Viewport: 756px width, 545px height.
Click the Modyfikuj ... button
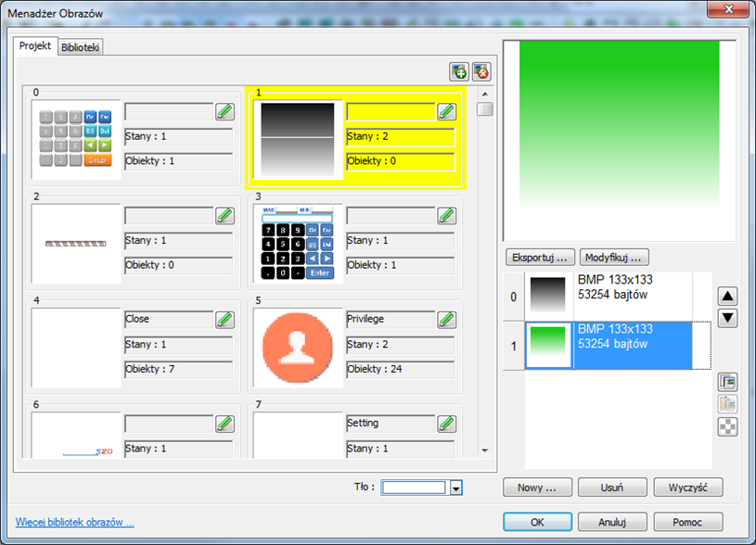(614, 258)
